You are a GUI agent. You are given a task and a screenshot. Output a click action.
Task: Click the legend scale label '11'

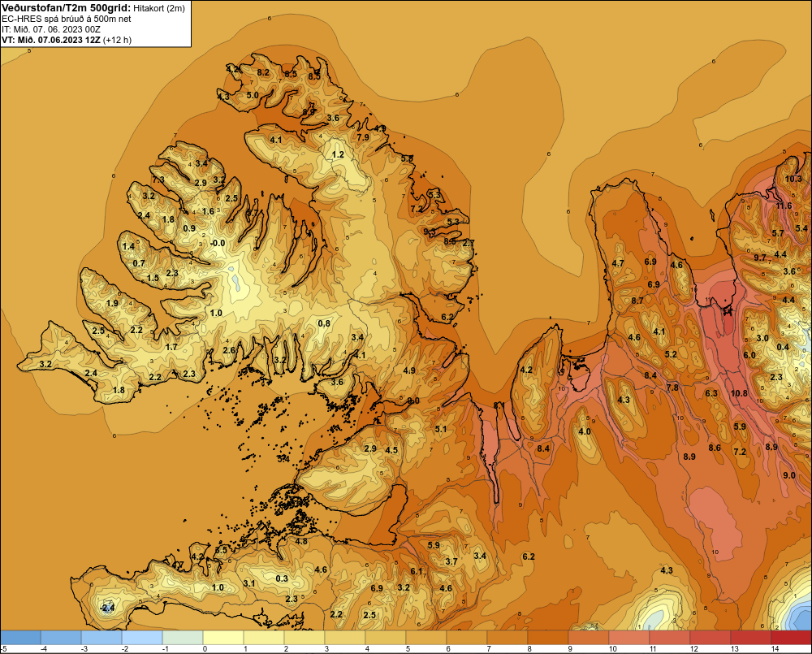click(x=653, y=649)
